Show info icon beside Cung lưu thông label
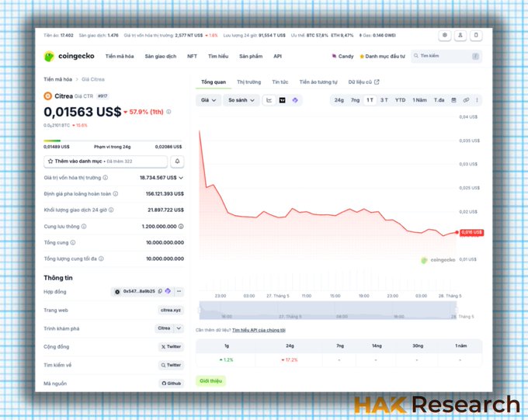The height and width of the screenshot is (420, 528). pyautogui.click(x=84, y=227)
